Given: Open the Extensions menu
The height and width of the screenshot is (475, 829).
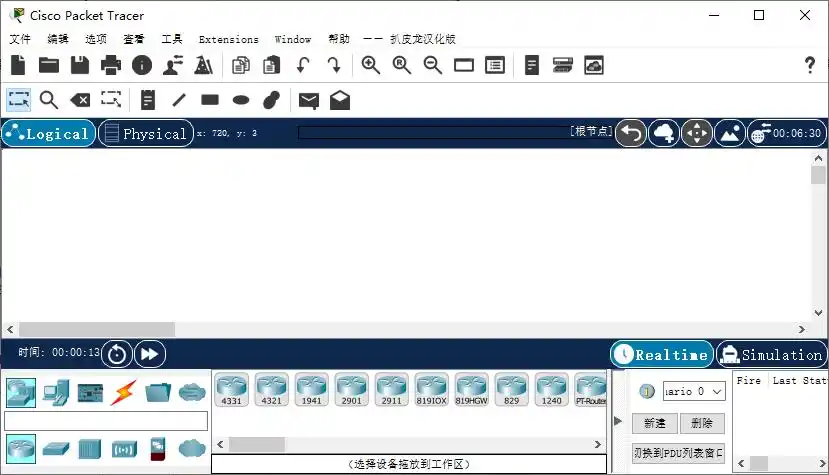Looking at the screenshot, I should click(x=228, y=39).
